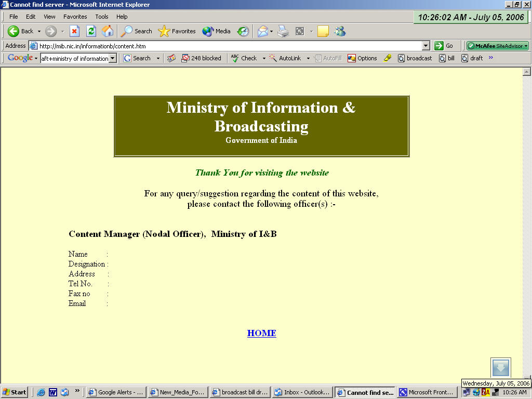The width and height of the screenshot is (532, 399).
Task: Click the Go button next to address bar
Action: [444, 46]
